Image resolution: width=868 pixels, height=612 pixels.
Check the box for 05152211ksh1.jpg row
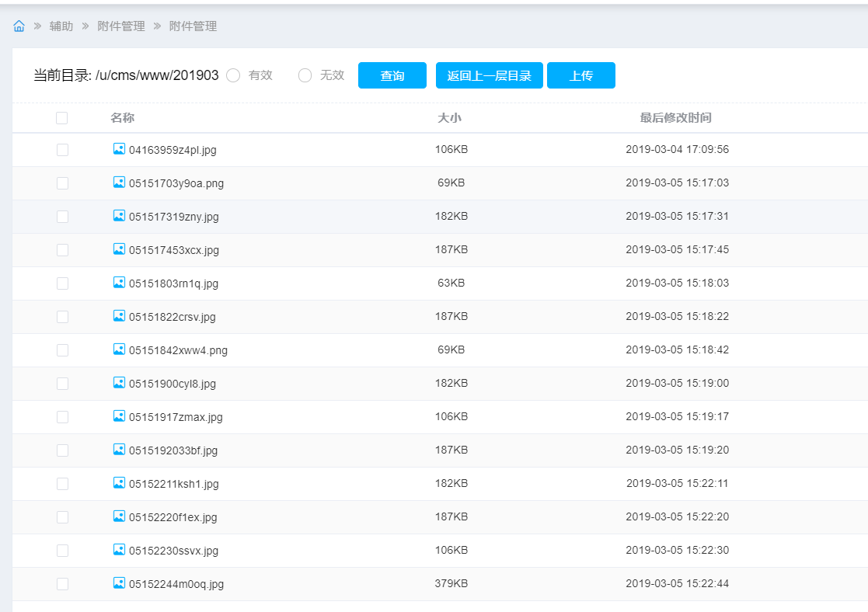pos(62,484)
